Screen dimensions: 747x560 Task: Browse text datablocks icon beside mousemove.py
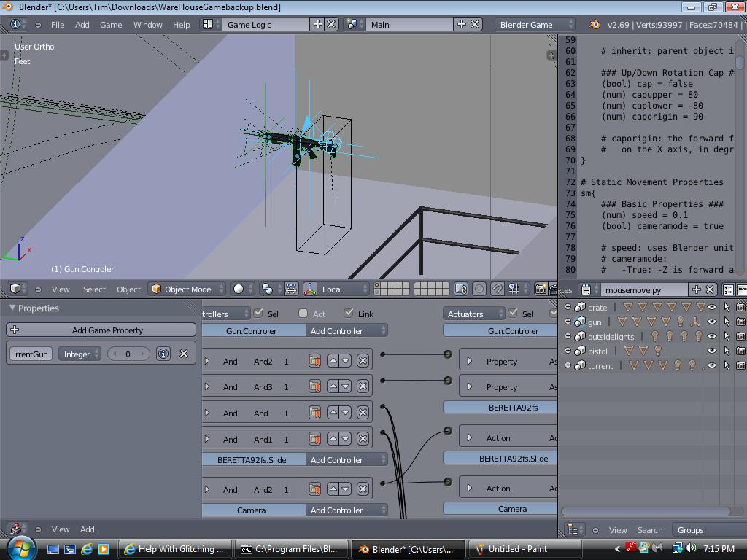pos(589,289)
